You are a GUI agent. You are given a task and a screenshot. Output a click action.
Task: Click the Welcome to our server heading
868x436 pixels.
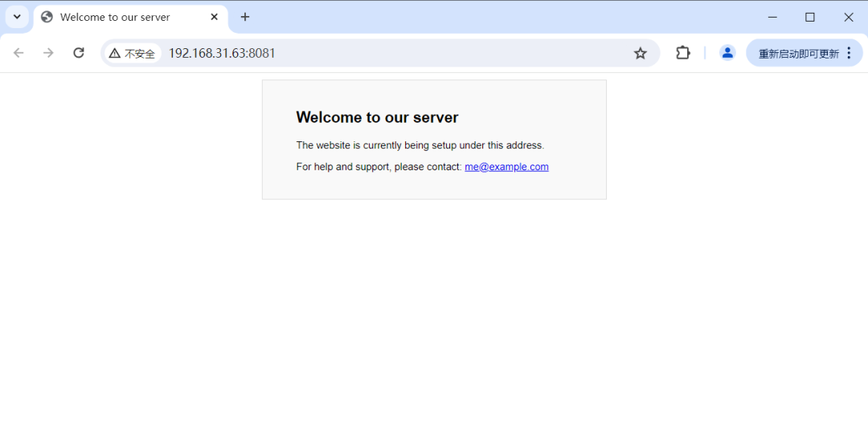tap(377, 117)
